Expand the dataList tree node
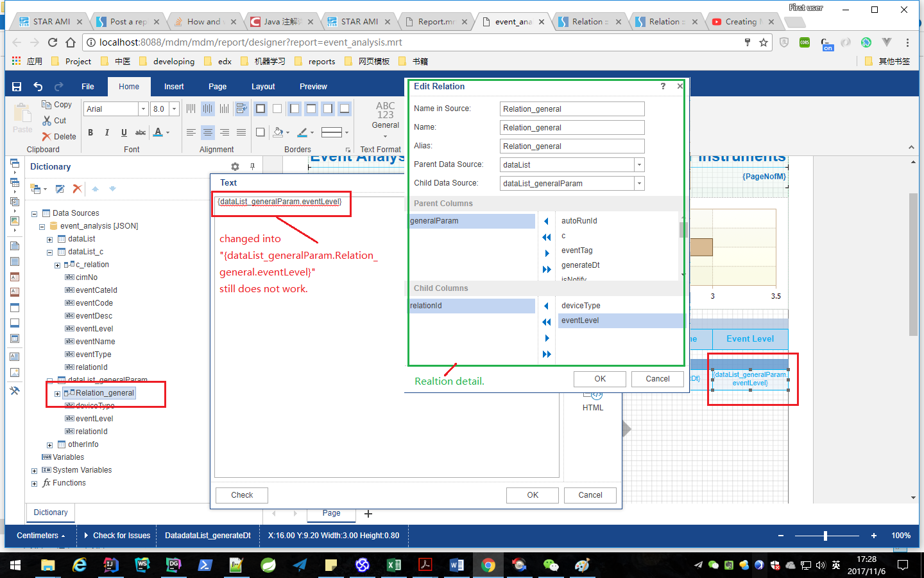 tap(50, 240)
